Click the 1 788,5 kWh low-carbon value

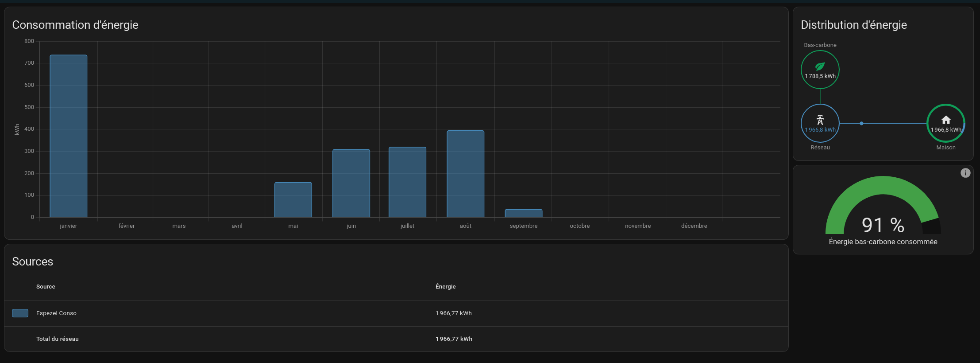820,76
